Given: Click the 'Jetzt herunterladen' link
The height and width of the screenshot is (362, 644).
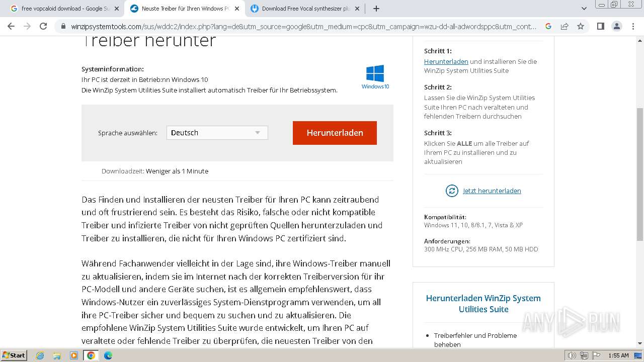Looking at the screenshot, I should tap(492, 191).
